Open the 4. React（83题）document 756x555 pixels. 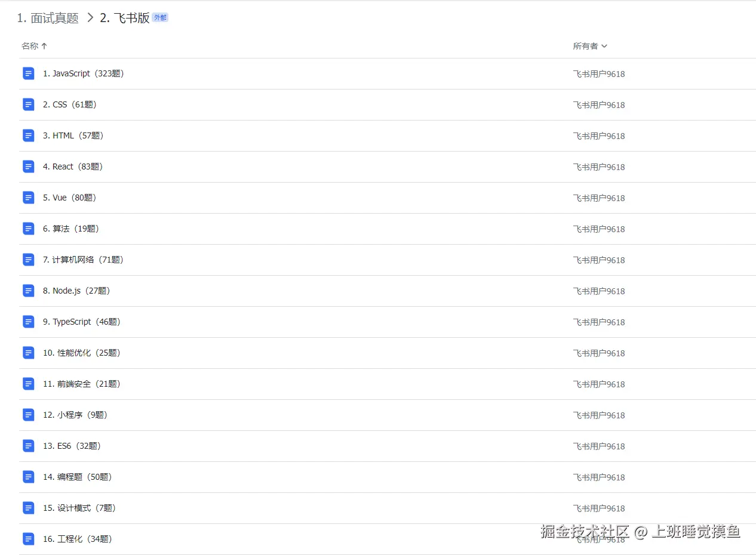(x=73, y=166)
